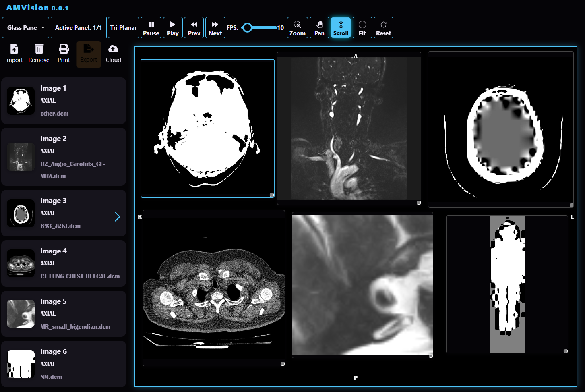Grab the chest CT pane resize handle
This screenshot has height=392, width=585.
[283, 364]
